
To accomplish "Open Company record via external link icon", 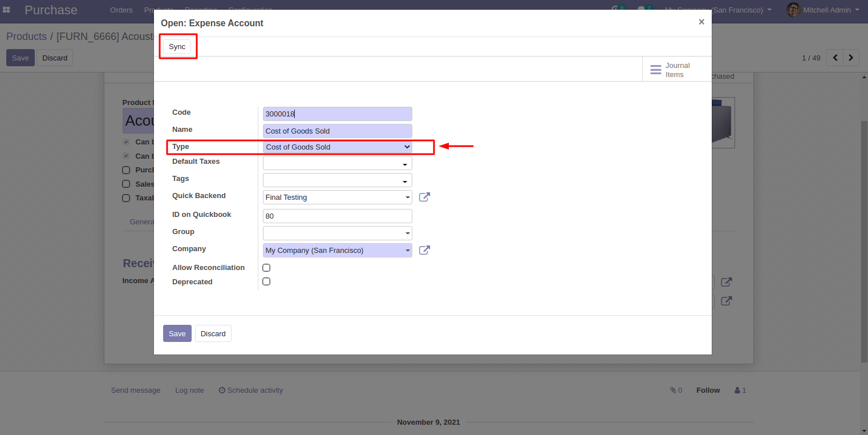I will [x=424, y=250].
